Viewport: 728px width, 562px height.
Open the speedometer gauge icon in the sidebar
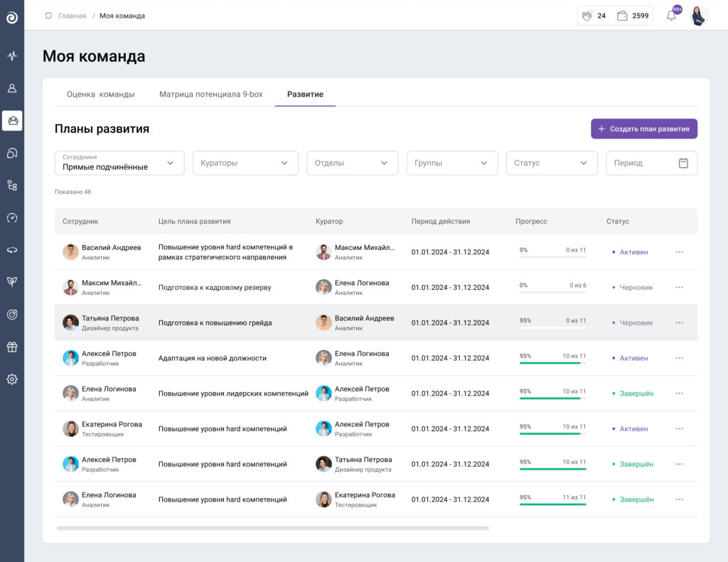12,217
